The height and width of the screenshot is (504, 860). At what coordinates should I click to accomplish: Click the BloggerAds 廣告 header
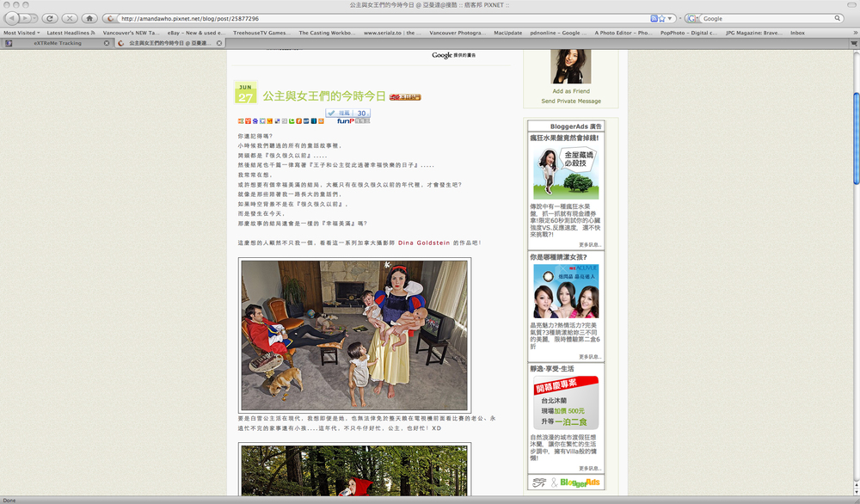(x=576, y=126)
